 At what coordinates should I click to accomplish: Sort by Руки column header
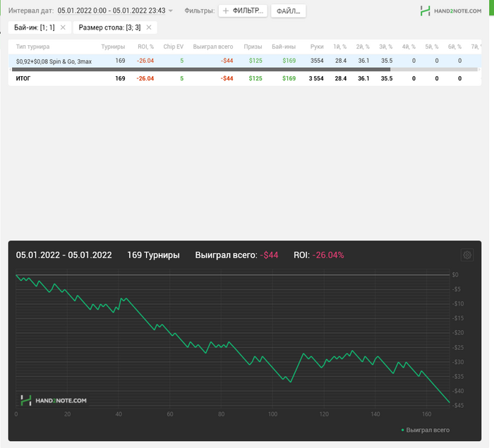coord(316,47)
